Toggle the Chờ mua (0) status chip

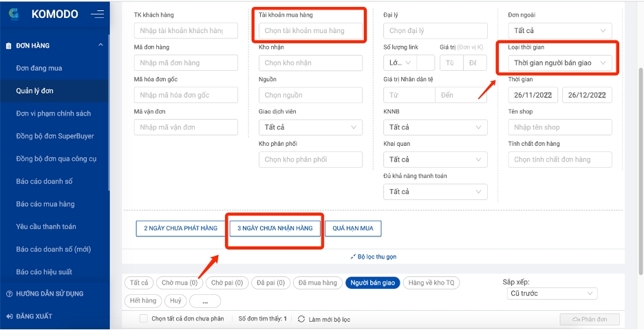click(x=179, y=283)
